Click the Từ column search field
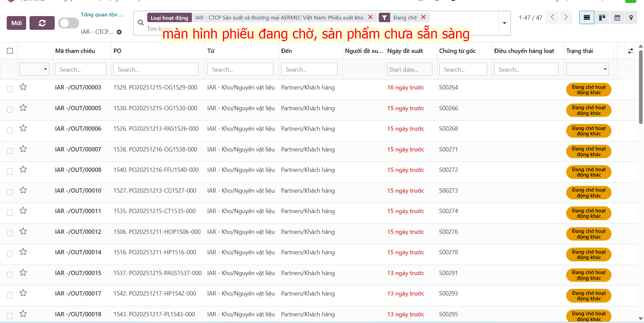The width and height of the screenshot is (644, 323). (x=240, y=69)
